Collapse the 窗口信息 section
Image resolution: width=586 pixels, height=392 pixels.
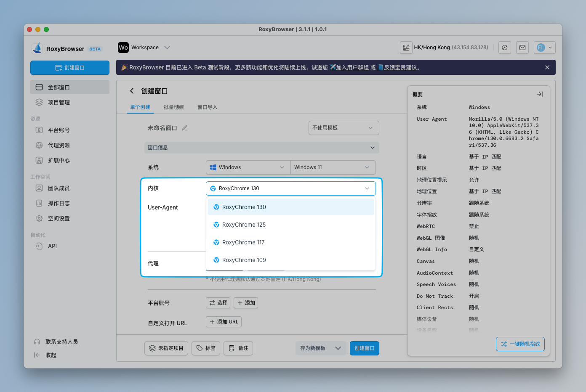tap(262, 148)
